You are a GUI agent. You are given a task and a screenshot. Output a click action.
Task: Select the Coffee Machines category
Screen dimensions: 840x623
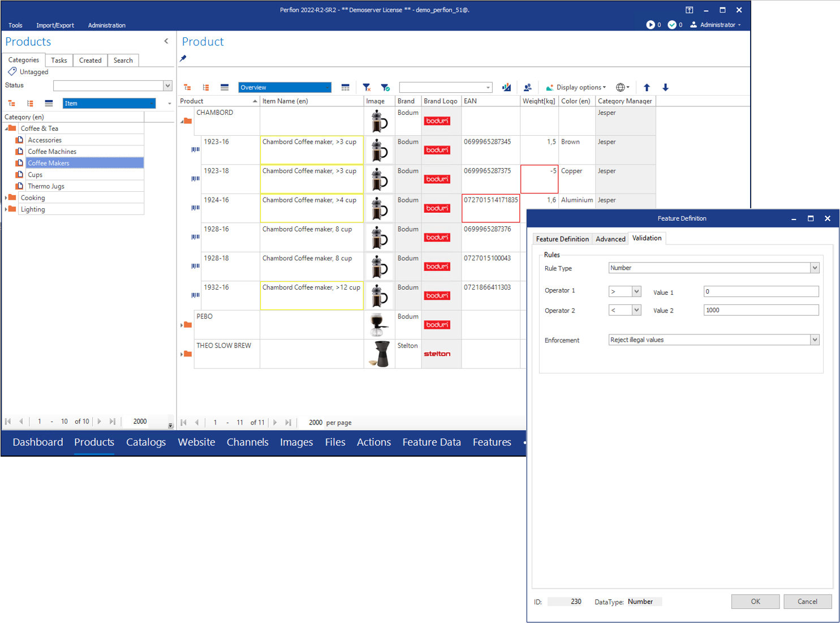coord(51,151)
